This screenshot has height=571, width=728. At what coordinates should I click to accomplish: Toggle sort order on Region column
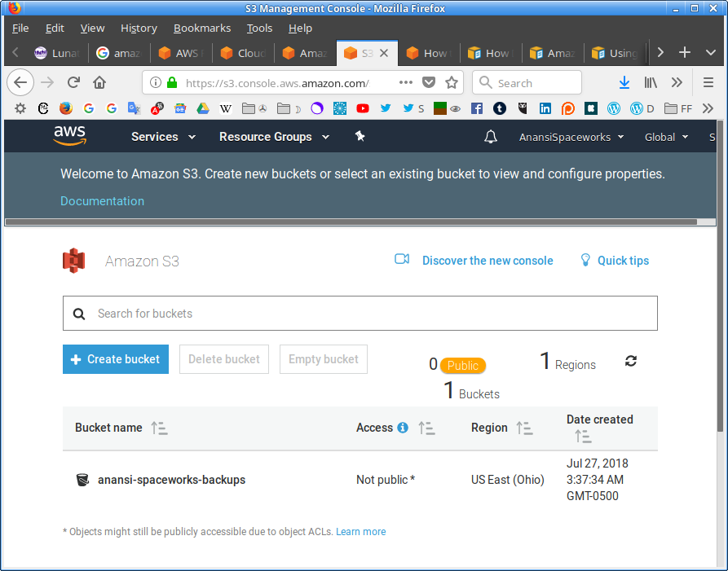point(524,428)
